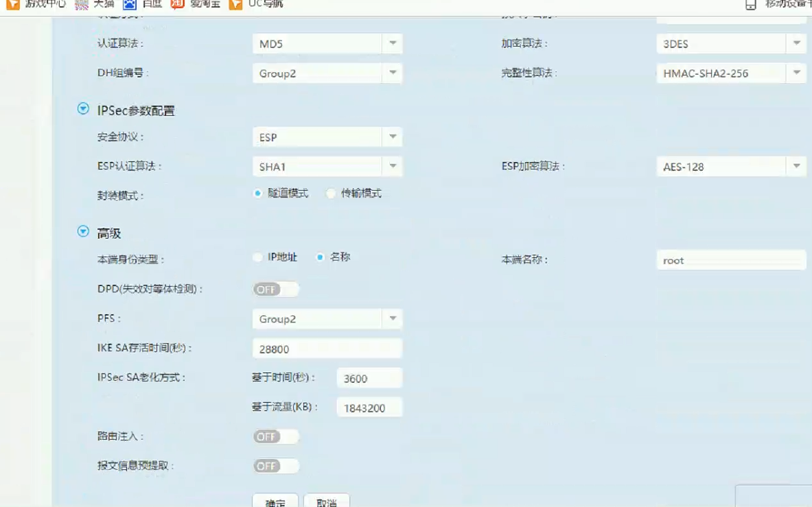Viewport: 812px width, 507px height.
Task: Enable the DPD toggle switch
Action: click(x=275, y=290)
